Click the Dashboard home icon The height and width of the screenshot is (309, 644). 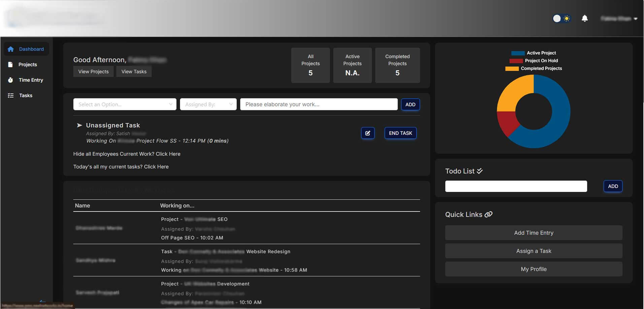point(11,49)
